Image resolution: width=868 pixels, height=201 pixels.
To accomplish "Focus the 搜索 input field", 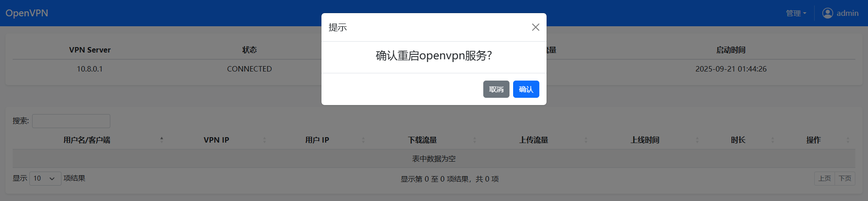I will 71,121.
